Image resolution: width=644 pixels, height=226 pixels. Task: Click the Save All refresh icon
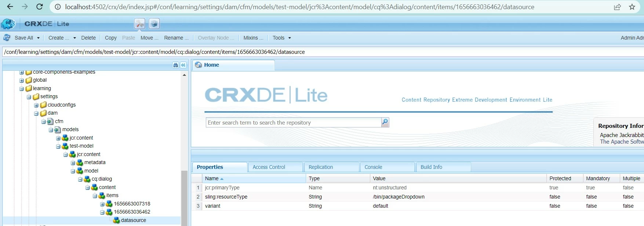(7, 38)
